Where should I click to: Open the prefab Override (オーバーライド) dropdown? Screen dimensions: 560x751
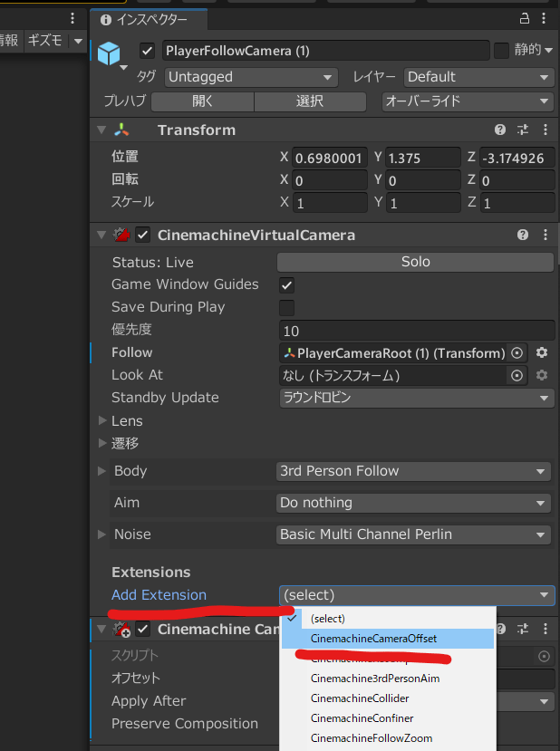[x=468, y=101]
